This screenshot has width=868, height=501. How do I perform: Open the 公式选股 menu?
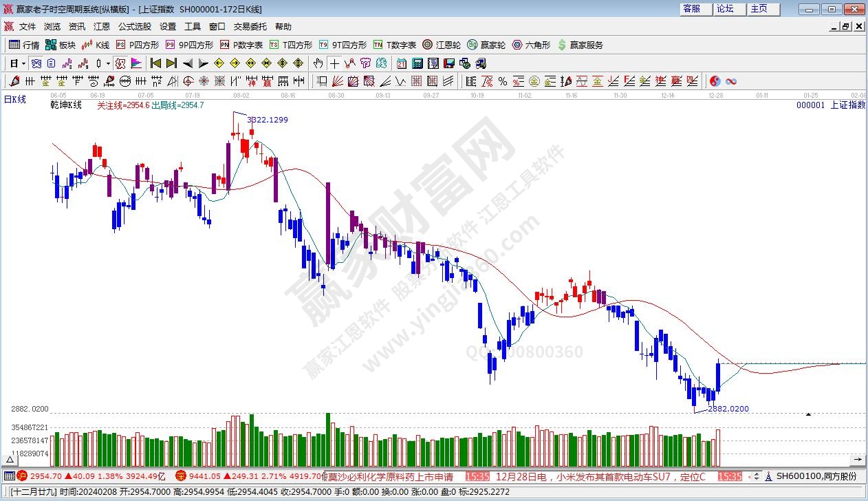pyautogui.click(x=134, y=27)
